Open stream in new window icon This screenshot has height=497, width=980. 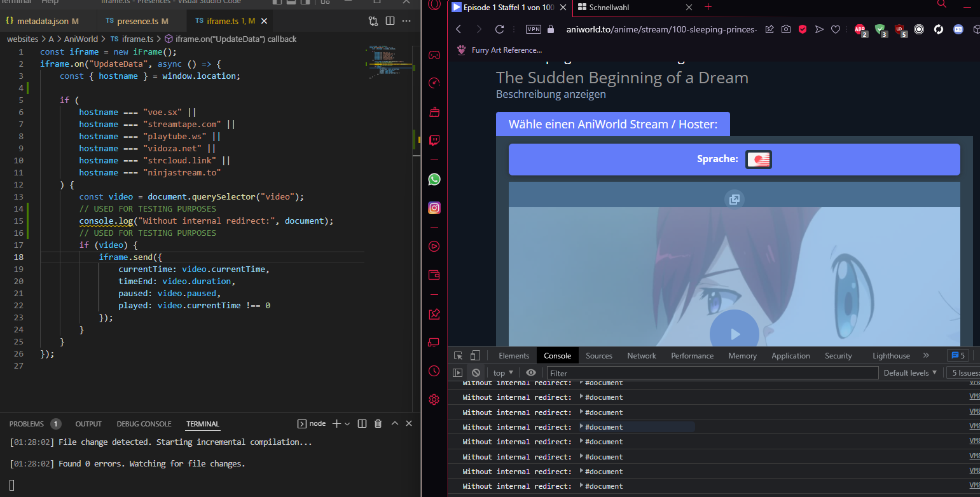click(734, 200)
